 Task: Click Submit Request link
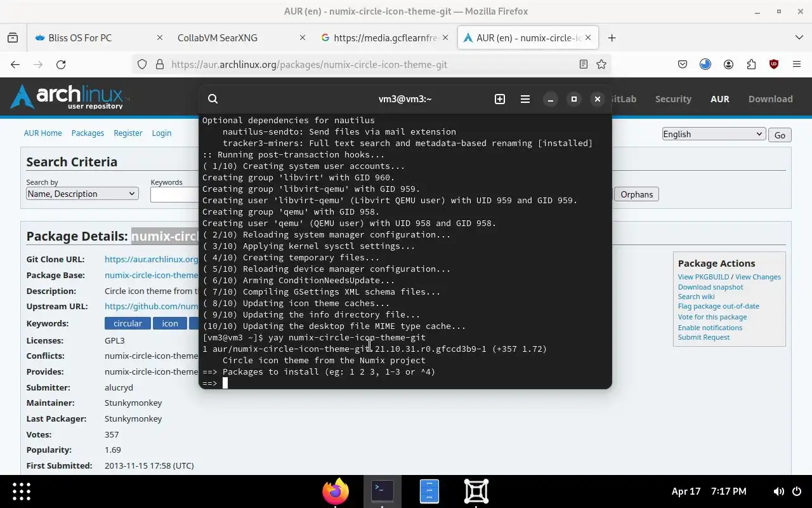click(704, 337)
